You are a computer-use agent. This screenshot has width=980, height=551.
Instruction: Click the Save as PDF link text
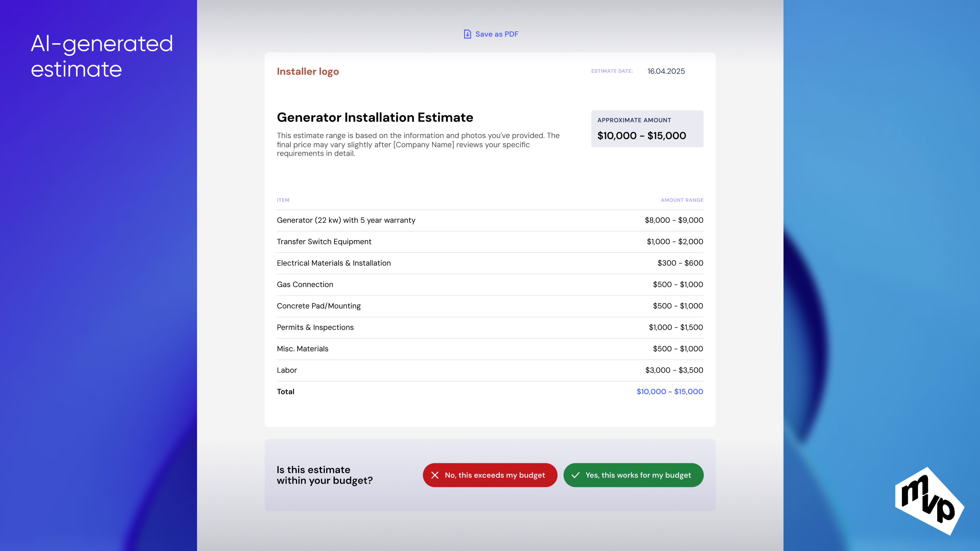pos(496,34)
